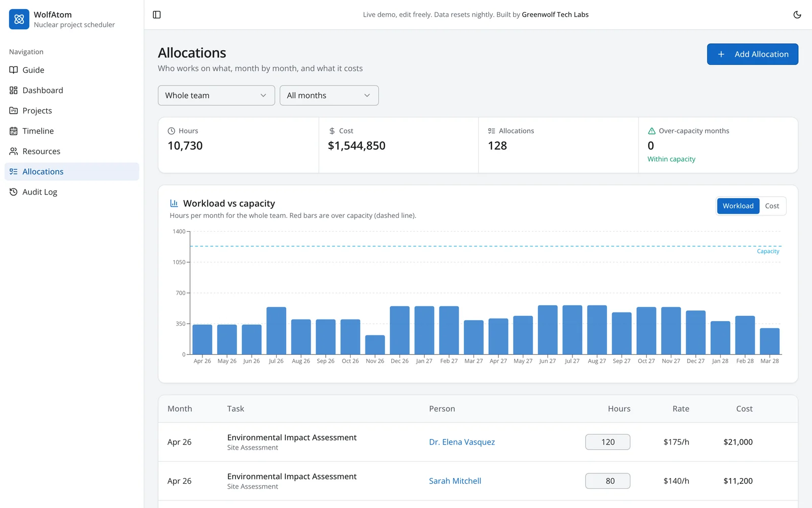
Task: Open the Projects section
Action: [72, 111]
